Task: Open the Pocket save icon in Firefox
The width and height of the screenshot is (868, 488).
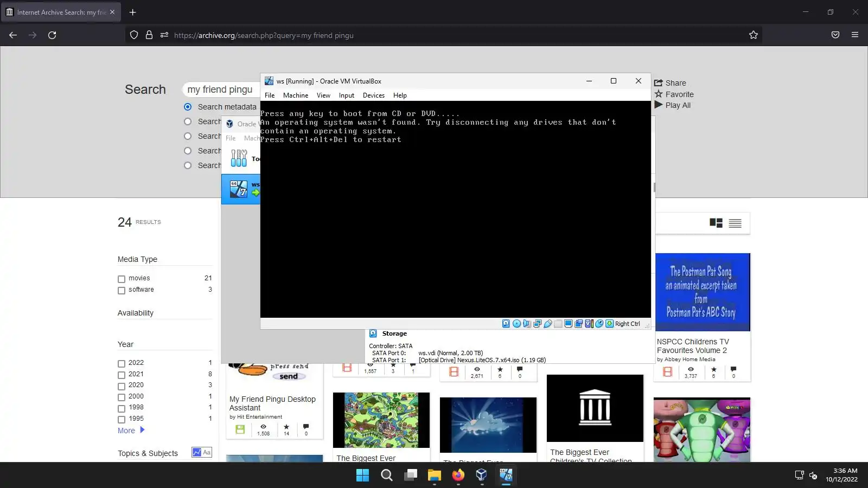Action: [x=835, y=35]
